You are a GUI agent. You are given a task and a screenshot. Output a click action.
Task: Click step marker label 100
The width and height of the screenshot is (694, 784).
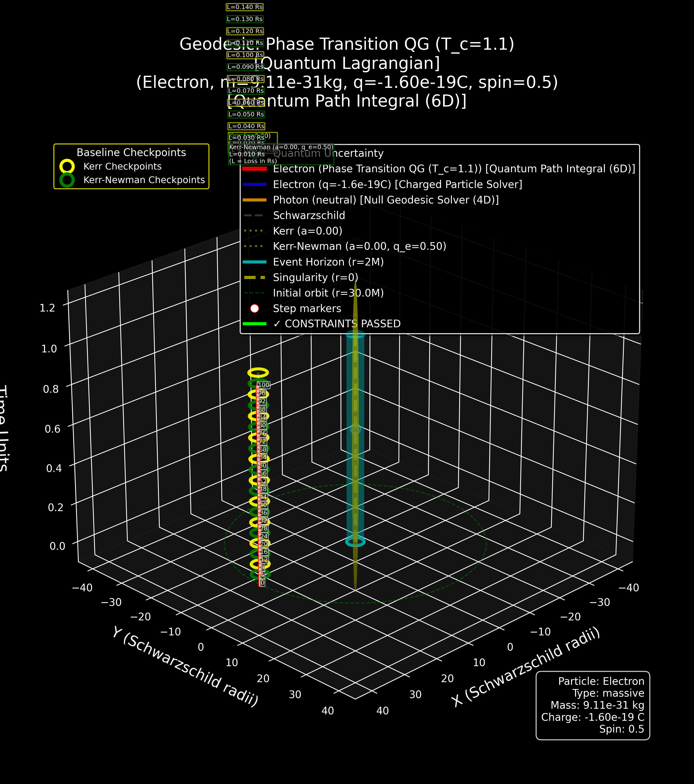[264, 385]
